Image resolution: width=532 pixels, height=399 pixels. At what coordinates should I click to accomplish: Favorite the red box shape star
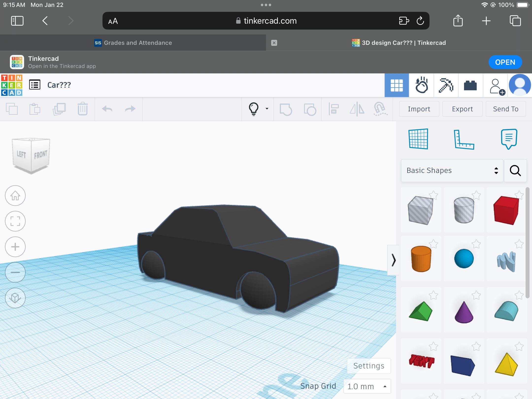point(519,195)
